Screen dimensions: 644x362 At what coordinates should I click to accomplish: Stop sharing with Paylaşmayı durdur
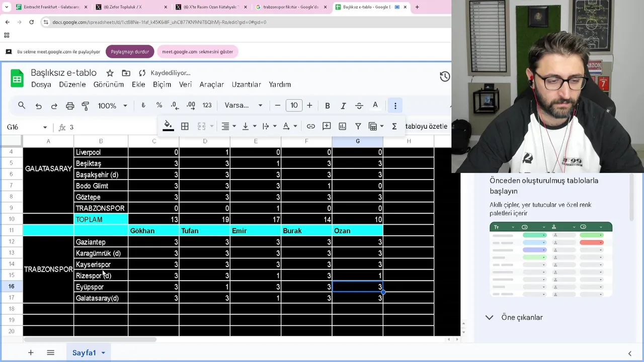click(130, 52)
